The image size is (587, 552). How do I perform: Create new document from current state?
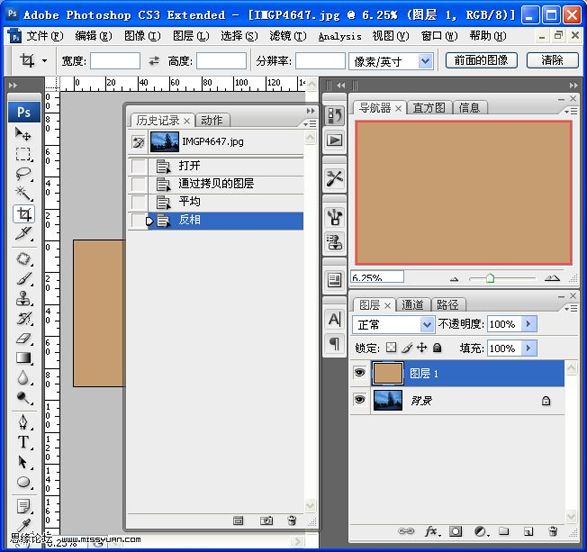coord(238,521)
